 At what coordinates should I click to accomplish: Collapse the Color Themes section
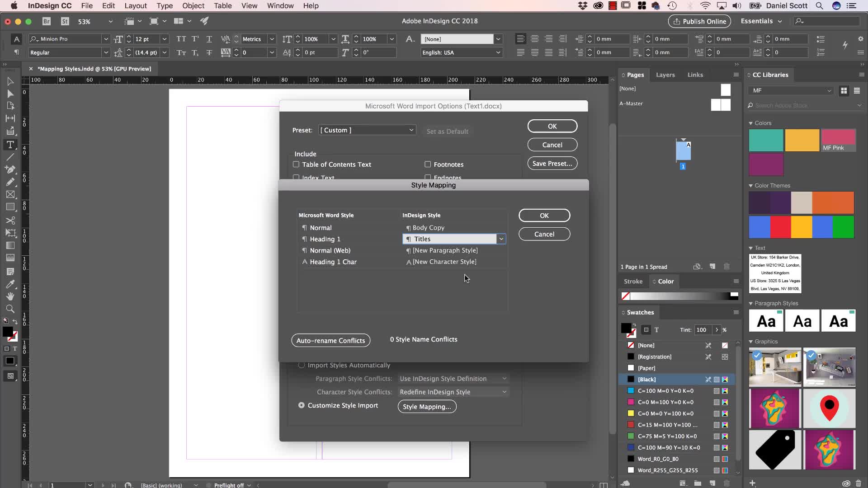751,186
